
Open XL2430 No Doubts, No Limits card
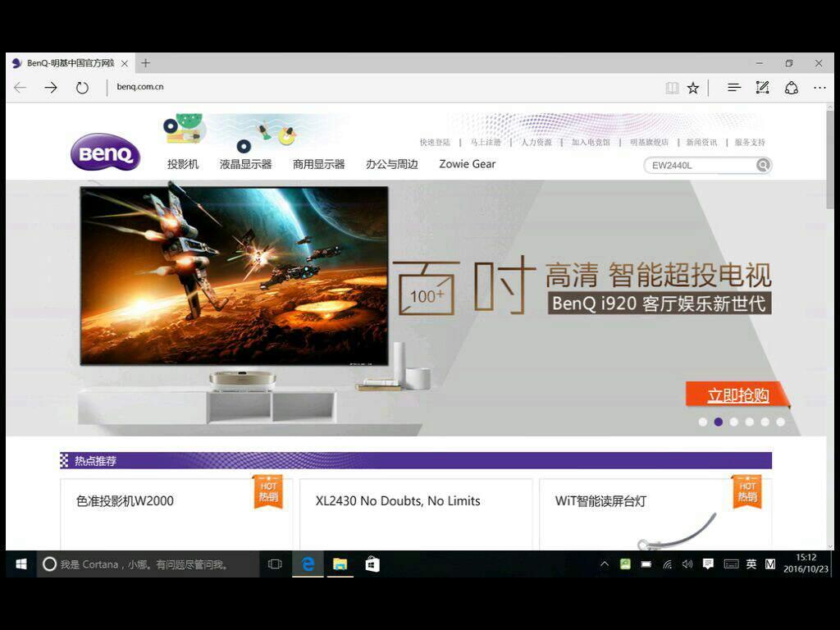(416, 514)
